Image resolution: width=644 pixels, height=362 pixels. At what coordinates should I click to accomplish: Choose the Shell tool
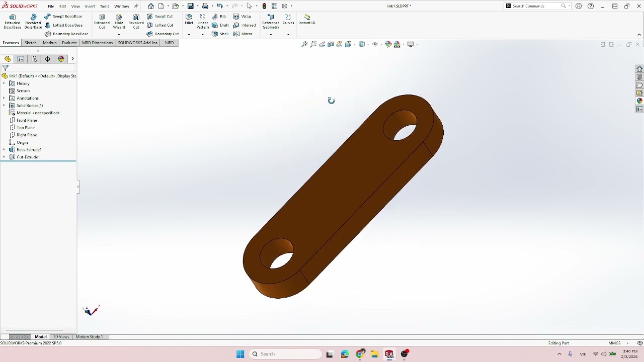[x=220, y=34]
